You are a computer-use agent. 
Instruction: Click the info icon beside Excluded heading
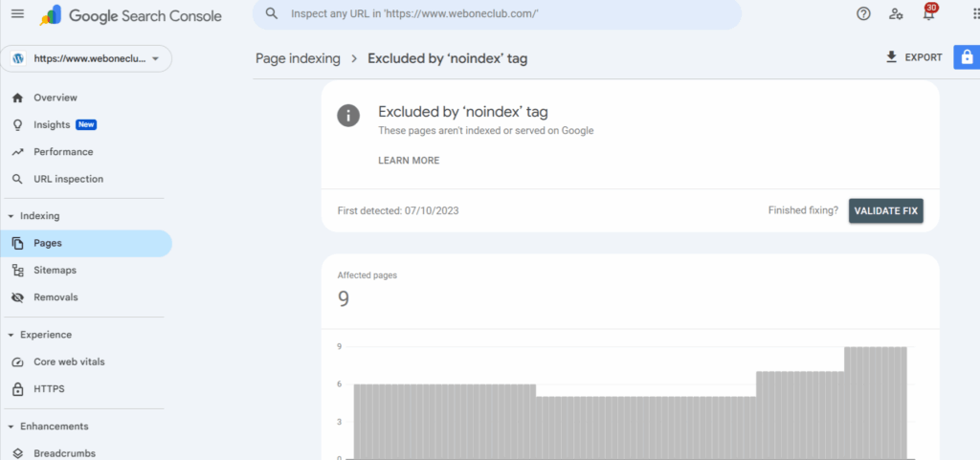[348, 116]
